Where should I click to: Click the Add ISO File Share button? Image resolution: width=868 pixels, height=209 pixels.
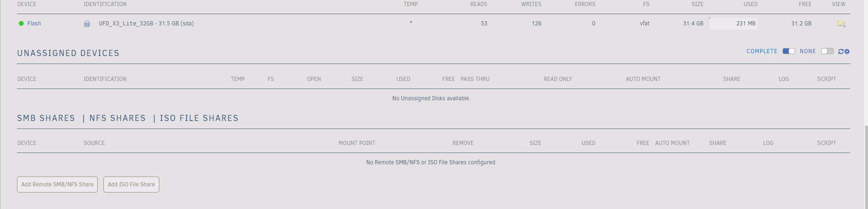click(x=131, y=185)
